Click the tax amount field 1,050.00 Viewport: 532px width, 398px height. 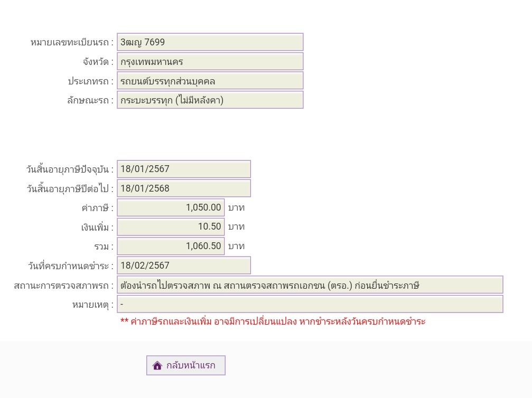(171, 207)
